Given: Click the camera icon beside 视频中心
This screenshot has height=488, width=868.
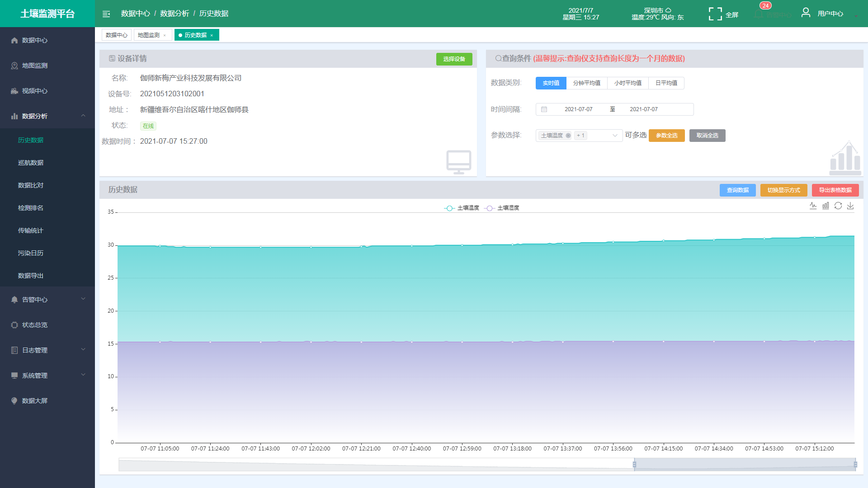Looking at the screenshot, I should click(14, 91).
